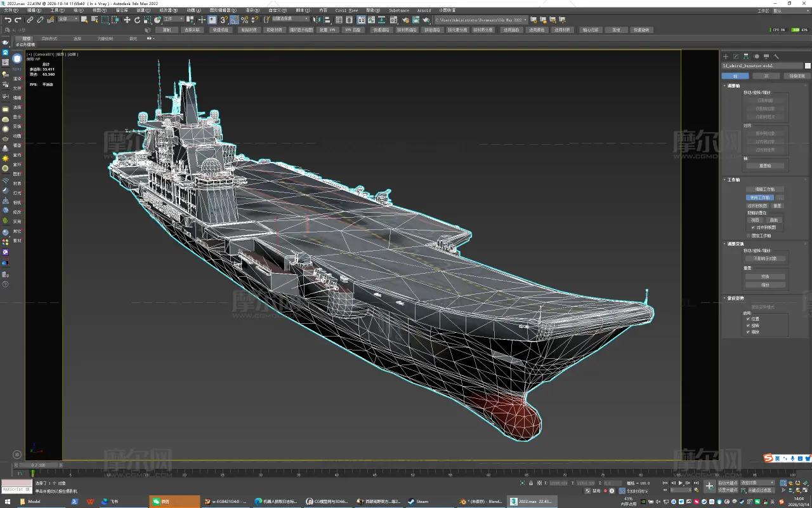Open the Substance menu
This screenshot has width=812, height=508.
tap(399, 10)
